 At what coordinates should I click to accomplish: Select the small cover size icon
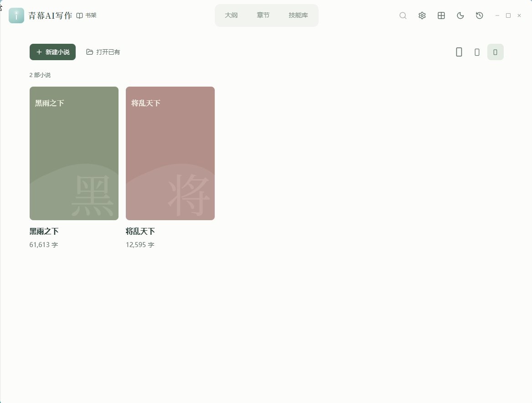point(496,52)
